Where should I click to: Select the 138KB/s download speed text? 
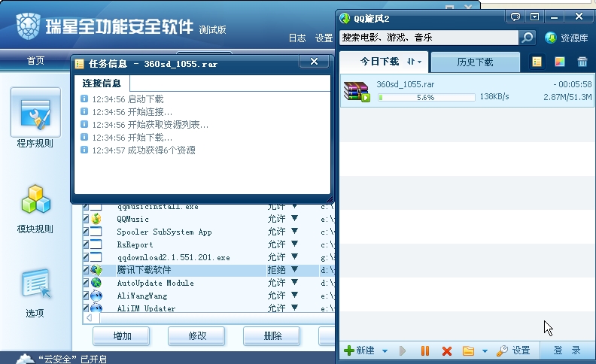point(494,96)
